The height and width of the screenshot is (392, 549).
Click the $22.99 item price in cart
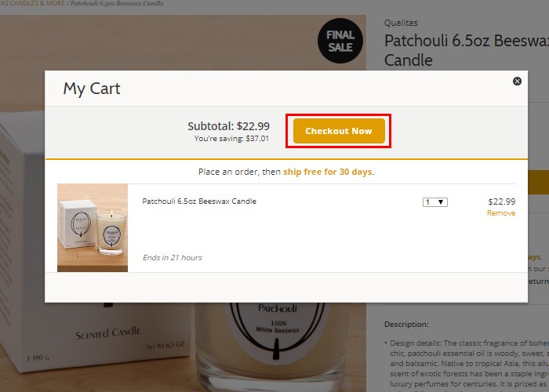tap(501, 201)
